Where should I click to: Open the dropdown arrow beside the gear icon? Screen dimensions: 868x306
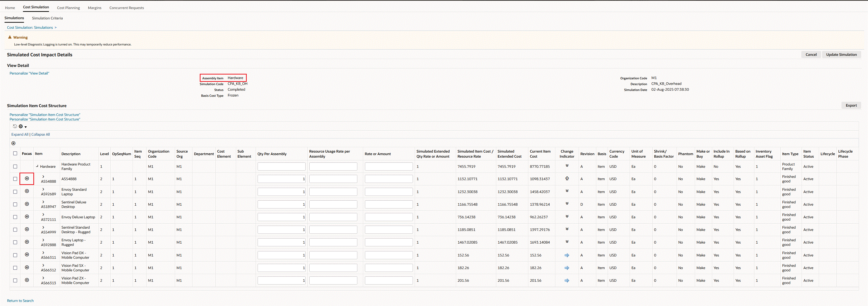[26, 127]
